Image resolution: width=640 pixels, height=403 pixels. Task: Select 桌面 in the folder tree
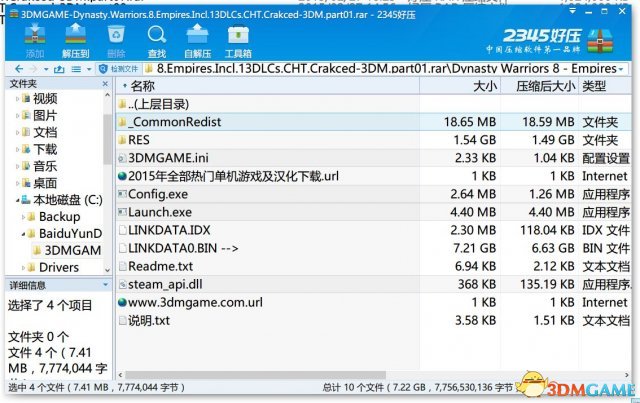[x=45, y=183]
